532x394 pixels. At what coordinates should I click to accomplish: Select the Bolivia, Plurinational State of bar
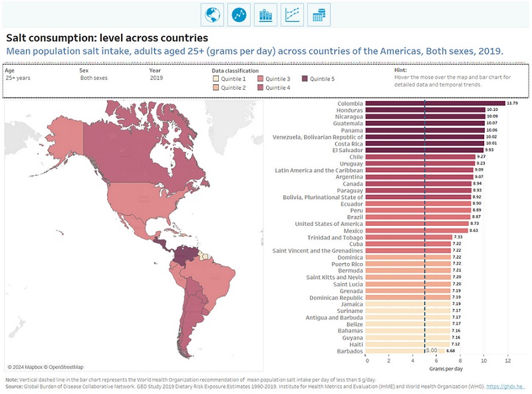418,197
